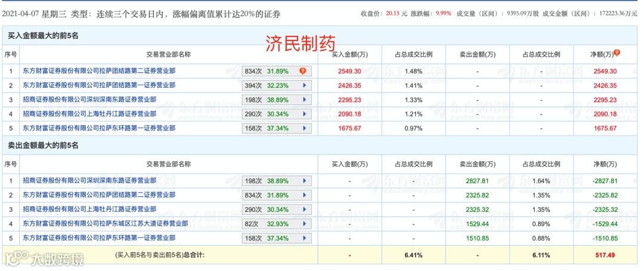Click the -1510.85 net amount cell
Image resolution: width=644 pixels, height=271 pixels.
605,238
